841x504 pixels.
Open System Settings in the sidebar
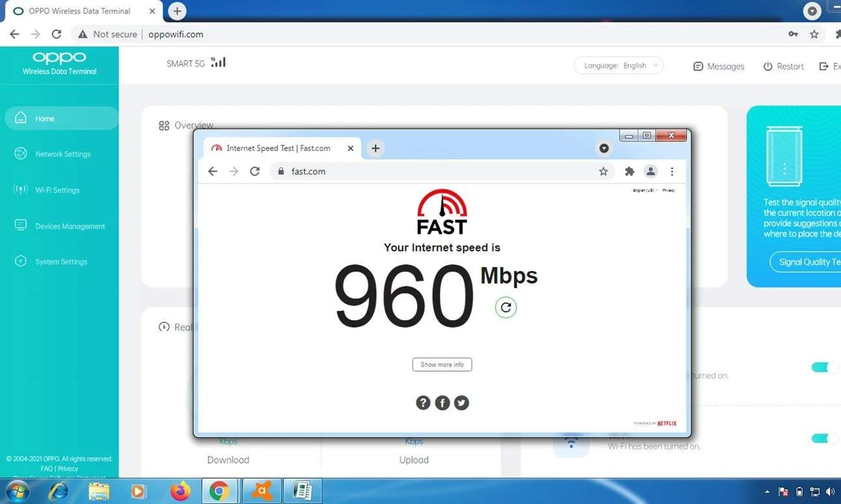tap(61, 262)
